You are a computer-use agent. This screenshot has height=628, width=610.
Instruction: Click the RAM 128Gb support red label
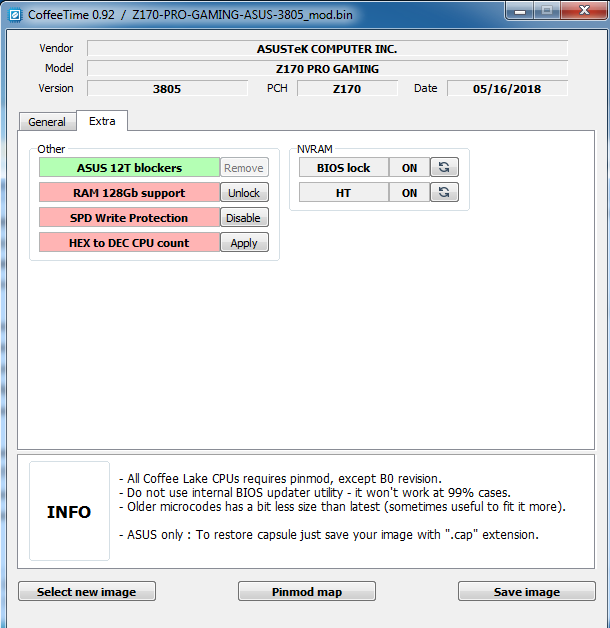[x=129, y=193]
